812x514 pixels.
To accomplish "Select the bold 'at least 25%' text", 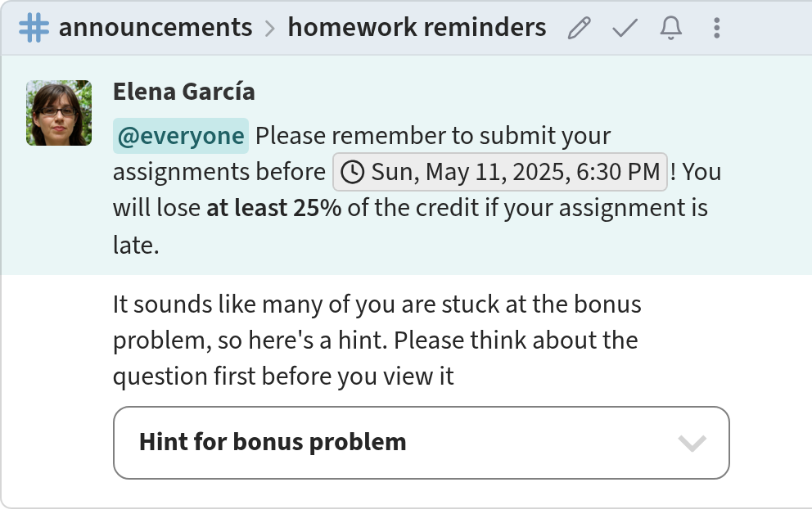I will click(x=274, y=208).
